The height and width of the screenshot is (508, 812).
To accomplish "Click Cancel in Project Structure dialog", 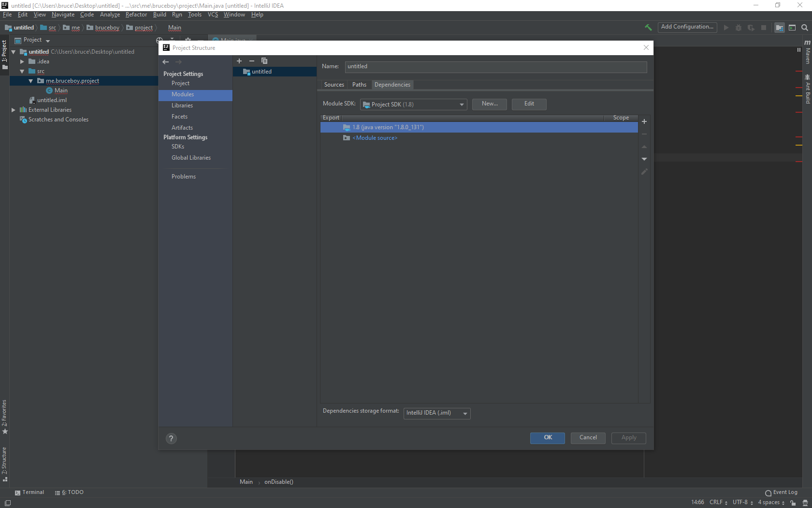I will (x=588, y=438).
